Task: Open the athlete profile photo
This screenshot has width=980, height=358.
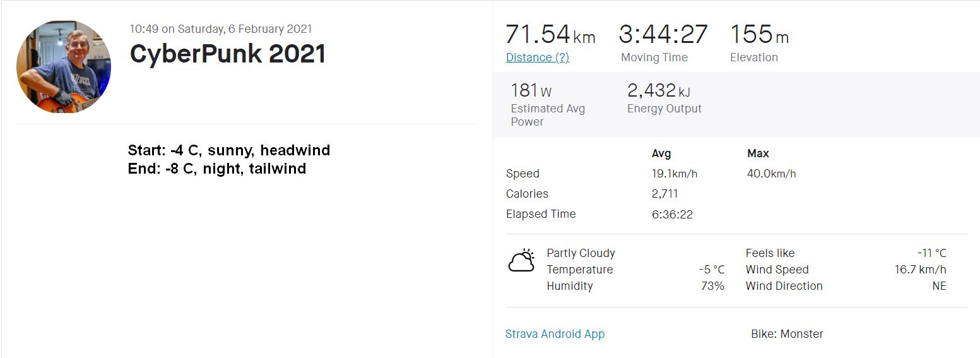Action: (x=64, y=67)
